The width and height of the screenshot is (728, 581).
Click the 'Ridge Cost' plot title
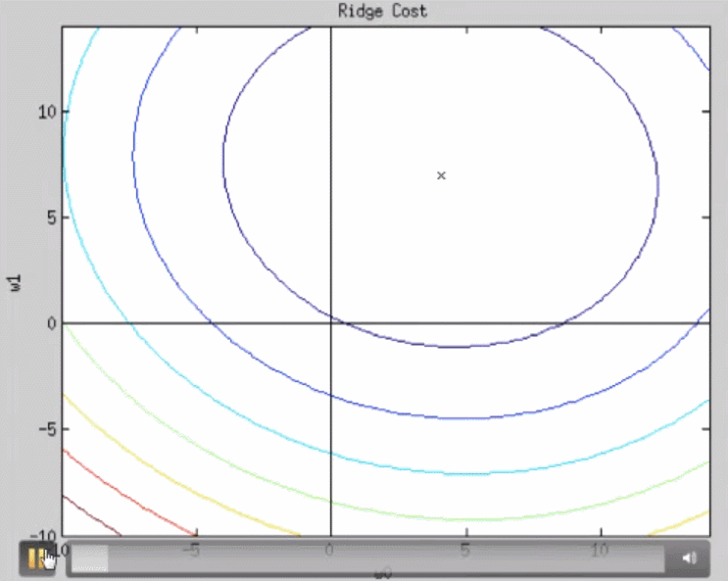coord(382,11)
